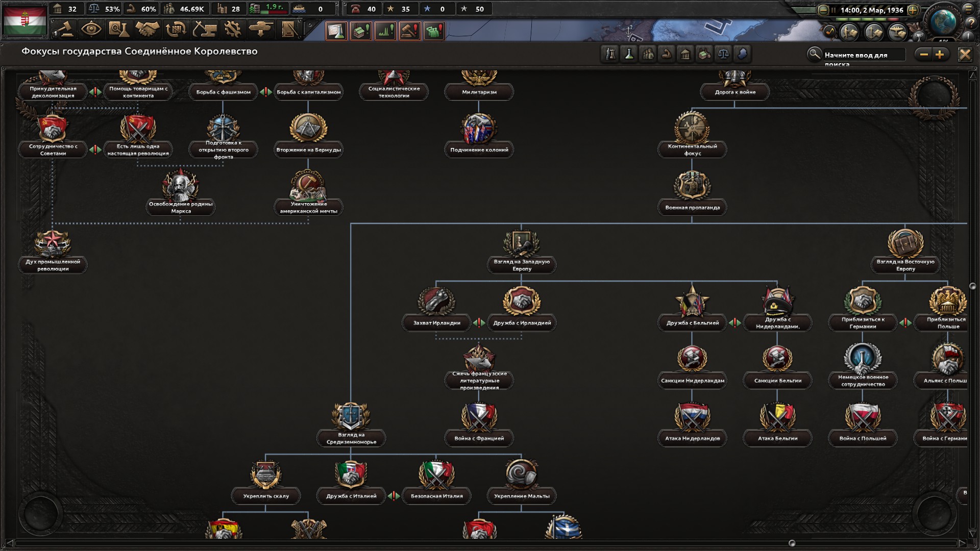
Task: Toggle the manpower focus filter
Action: tap(648, 54)
